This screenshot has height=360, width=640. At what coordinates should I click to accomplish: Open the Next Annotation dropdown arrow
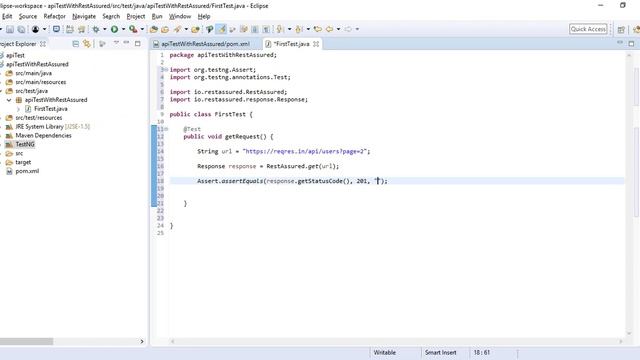coord(289,29)
